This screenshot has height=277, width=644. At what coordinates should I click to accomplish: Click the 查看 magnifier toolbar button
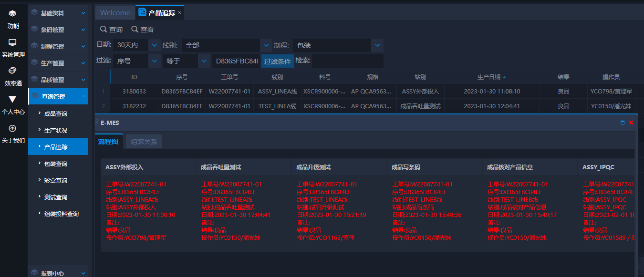(x=143, y=30)
